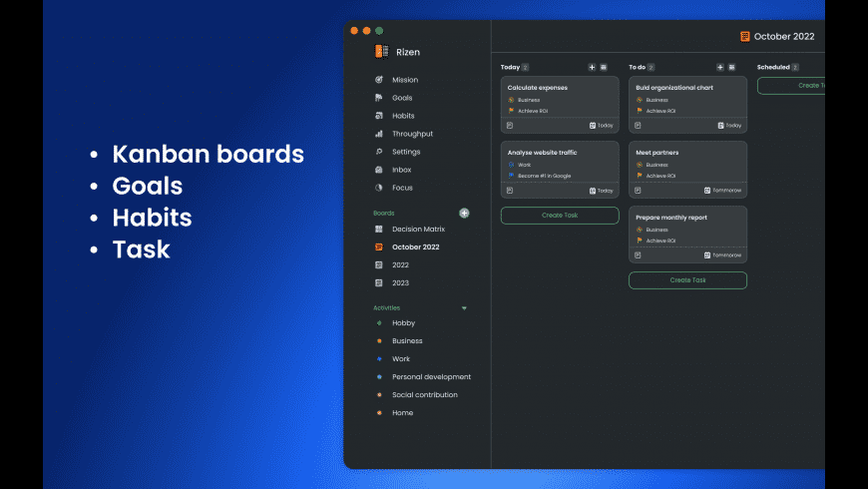Screen dimensions: 868x489
Task: Open the 2022 board
Action: pos(400,264)
